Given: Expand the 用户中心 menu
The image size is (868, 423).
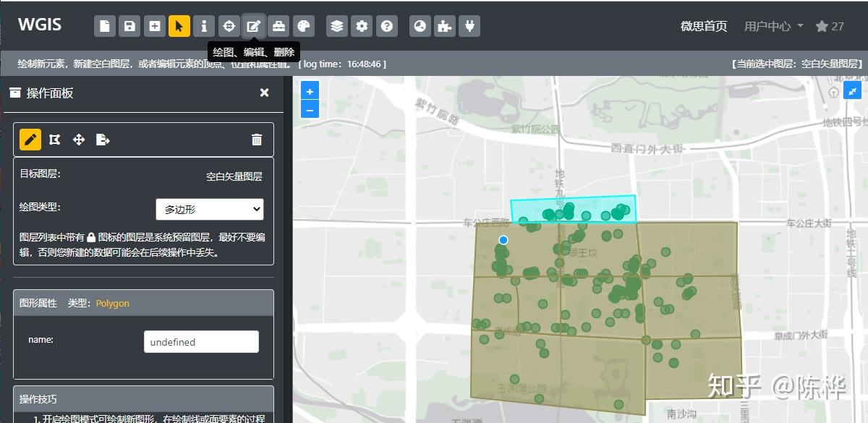Looking at the screenshot, I should coord(773,26).
